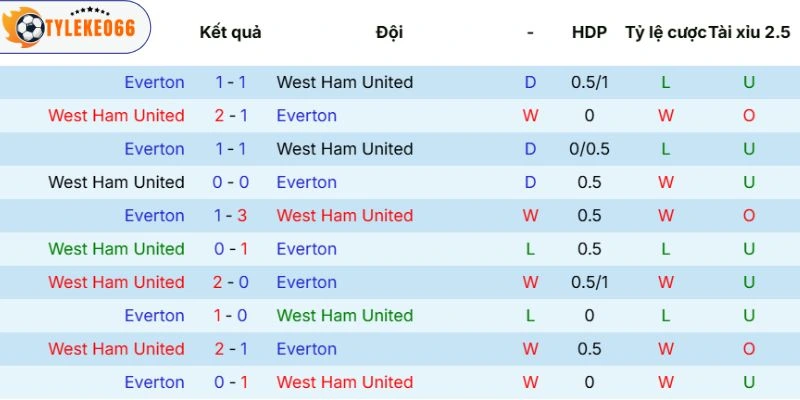800x400 pixels.
Task: Open the 1 - 3 score result
Action: tap(231, 215)
